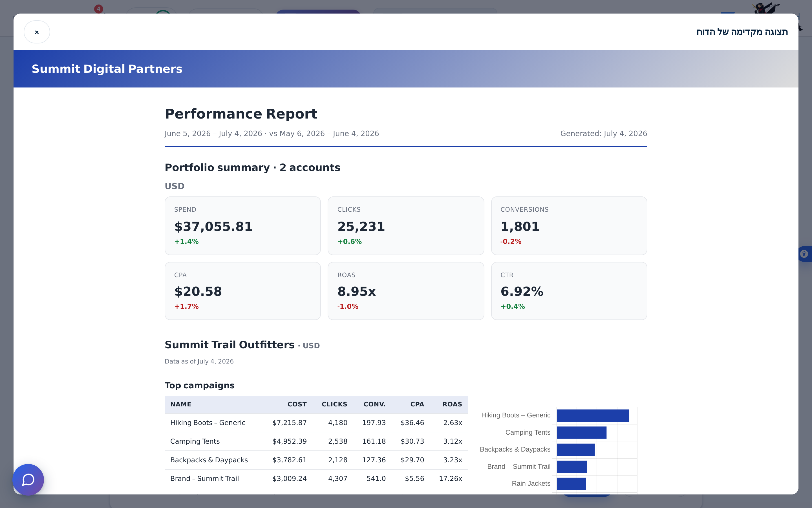Click the USD label under Portfolio summary
This screenshot has height=508, width=812.
click(x=175, y=186)
